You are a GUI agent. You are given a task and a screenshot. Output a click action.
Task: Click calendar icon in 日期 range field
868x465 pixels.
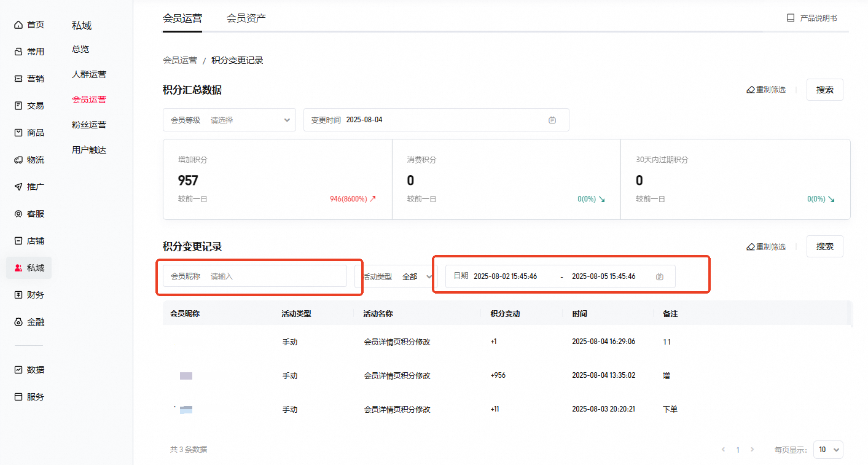tap(660, 276)
